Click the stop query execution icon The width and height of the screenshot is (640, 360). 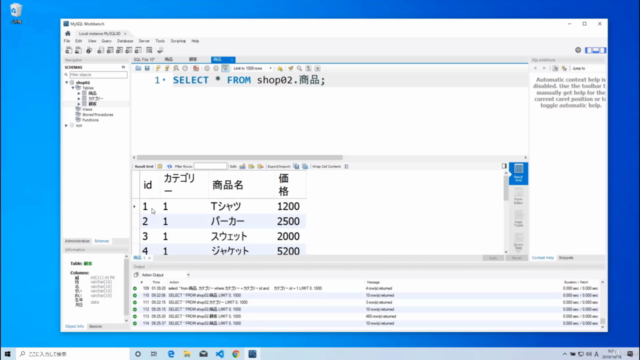(x=185, y=68)
